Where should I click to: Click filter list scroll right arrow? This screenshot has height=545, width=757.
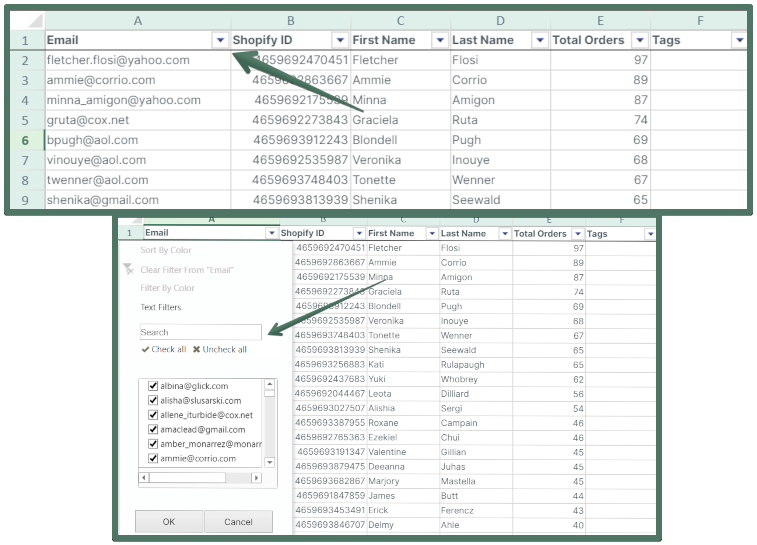point(256,477)
